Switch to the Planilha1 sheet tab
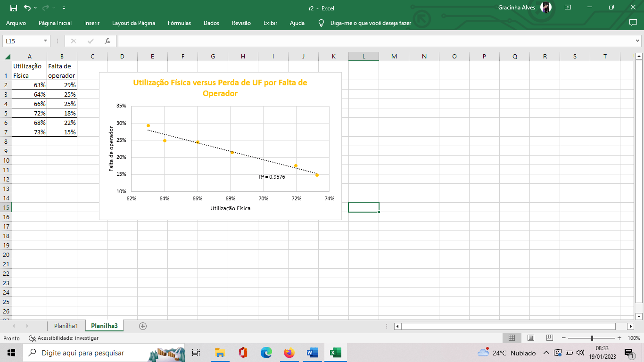Image resolution: width=644 pixels, height=362 pixels. point(66,326)
